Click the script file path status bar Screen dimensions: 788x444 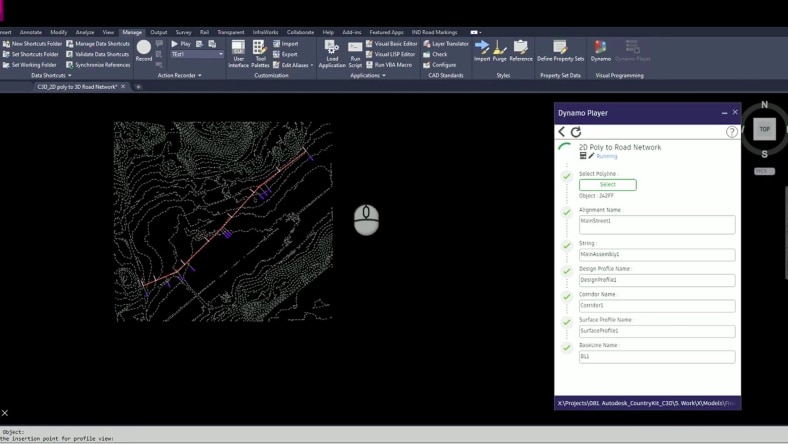647,403
